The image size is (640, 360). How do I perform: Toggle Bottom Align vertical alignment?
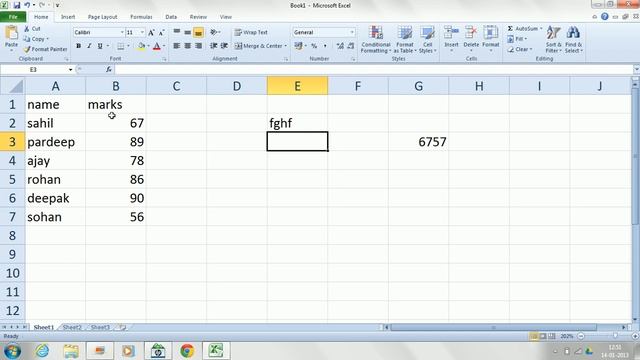tap(198, 32)
